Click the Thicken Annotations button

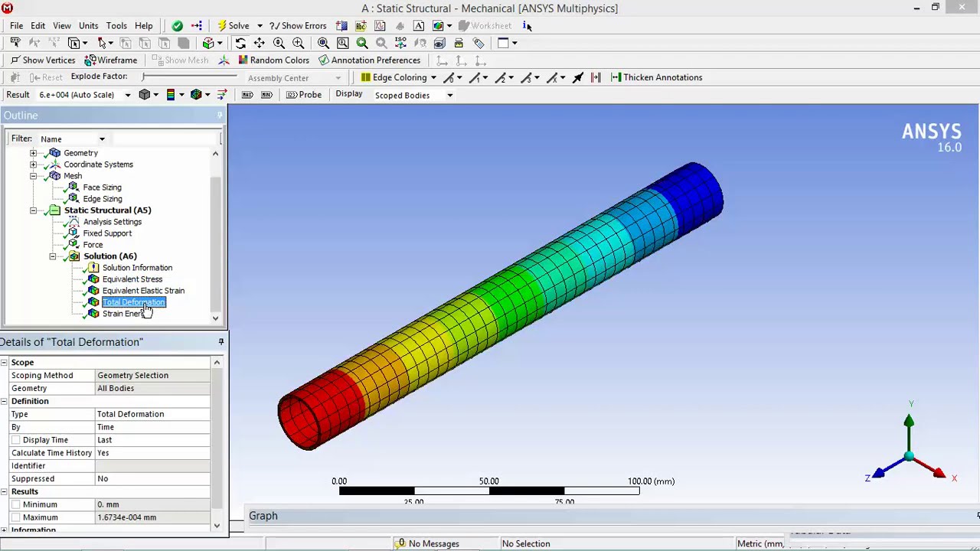(x=656, y=77)
